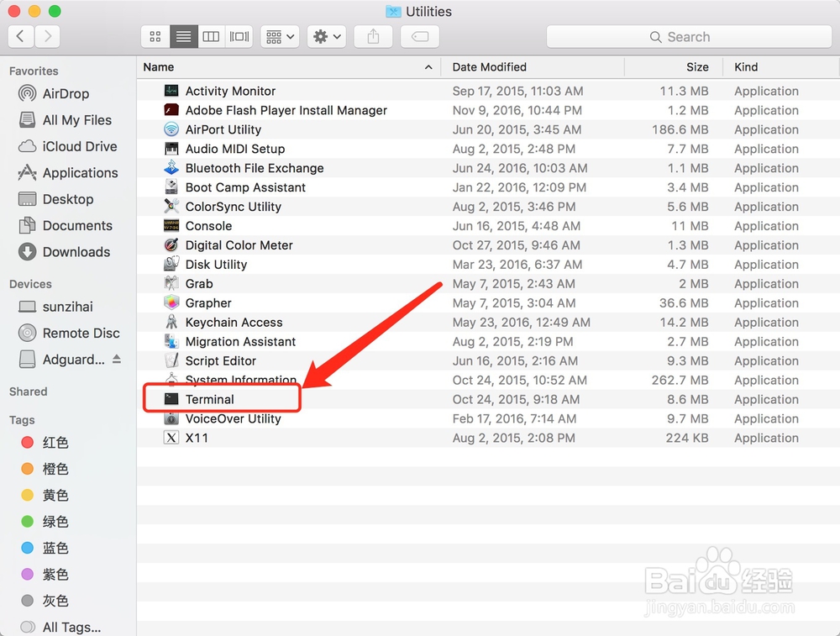
Task: Click the date "Oct 24, 2015, 9:18 AM"
Action: pyautogui.click(x=516, y=399)
